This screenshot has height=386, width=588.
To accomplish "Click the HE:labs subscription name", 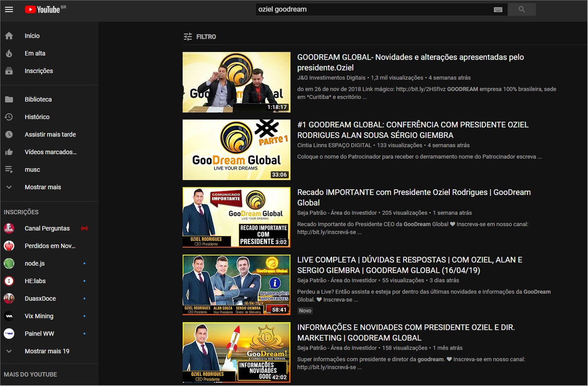I will (x=35, y=281).
